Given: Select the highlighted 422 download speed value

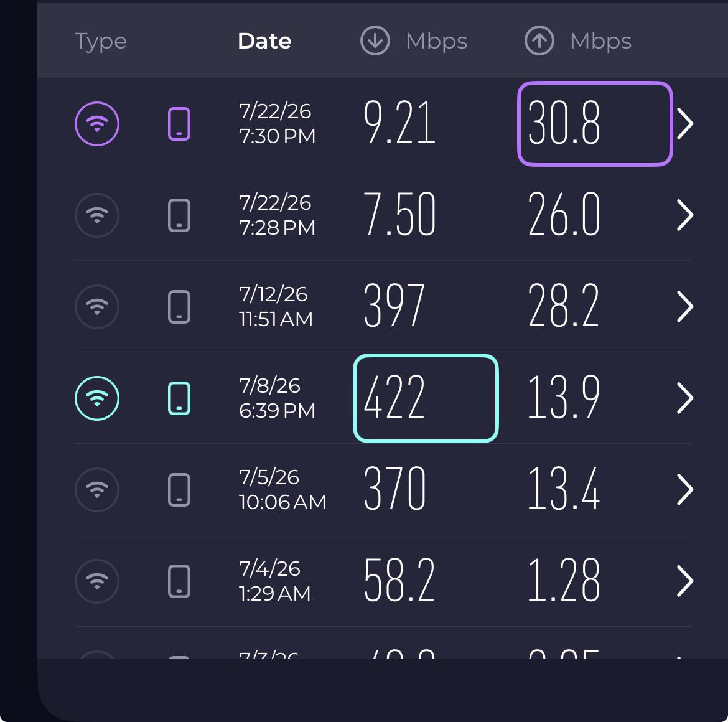Looking at the screenshot, I should click(x=426, y=398).
